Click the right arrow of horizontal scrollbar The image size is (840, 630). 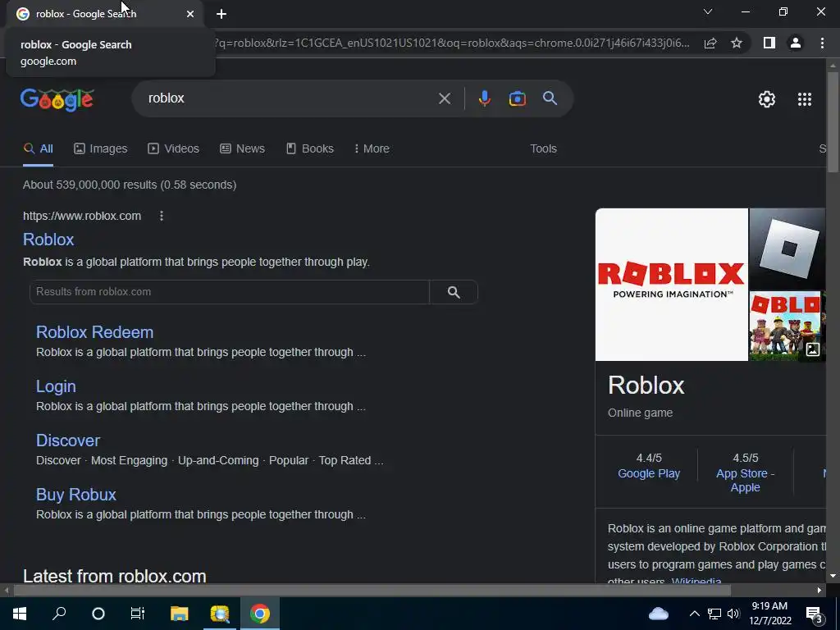pos(819,591)
